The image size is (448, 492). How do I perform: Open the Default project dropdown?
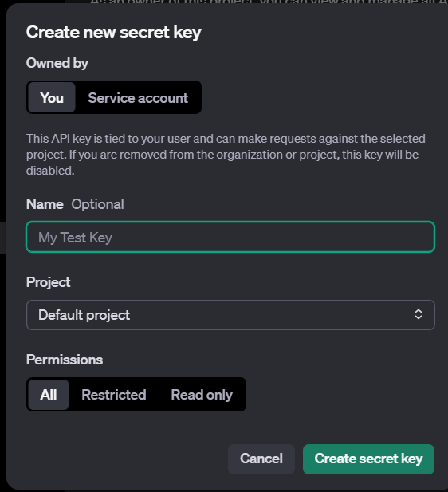point(230,315)
